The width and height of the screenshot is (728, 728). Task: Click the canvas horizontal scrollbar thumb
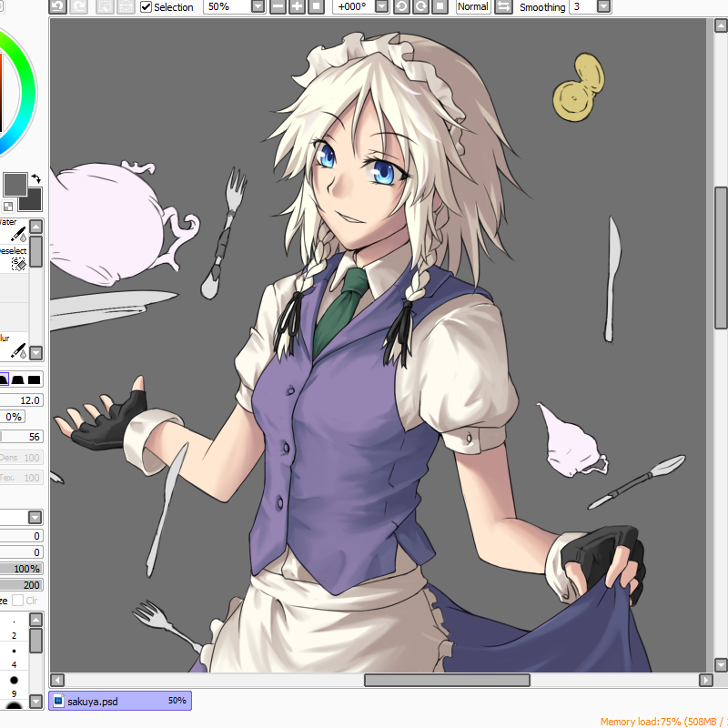coord(447,680)
